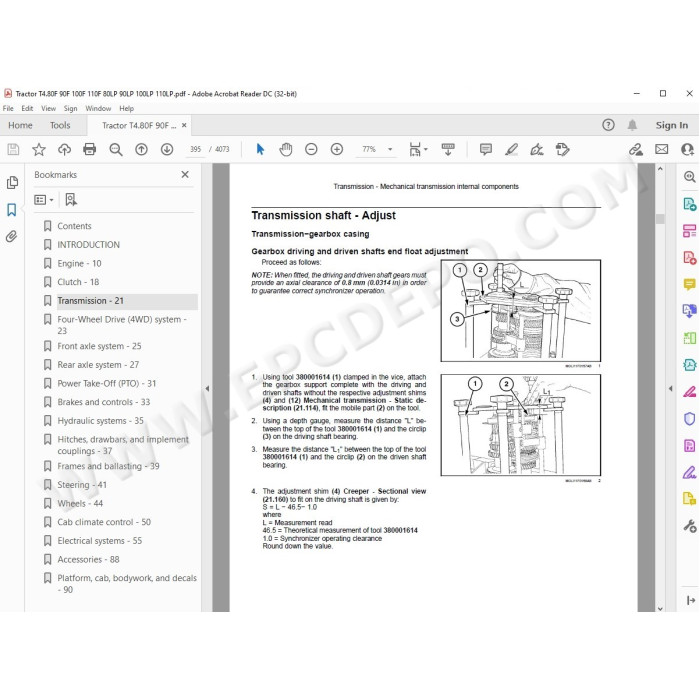The height and width of the screenshot is (700, 700).
Task: Zoom in with plus button
Action: (337, 149)
